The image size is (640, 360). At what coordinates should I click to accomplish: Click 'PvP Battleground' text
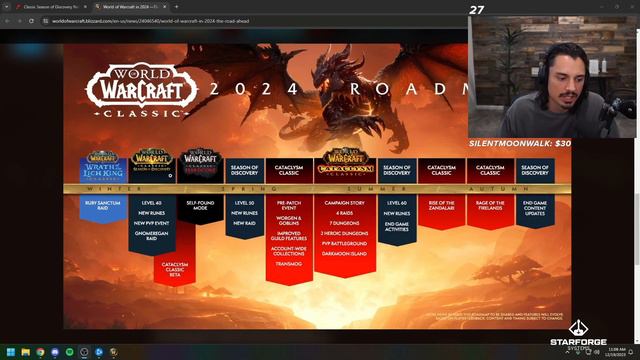[345, 244]
